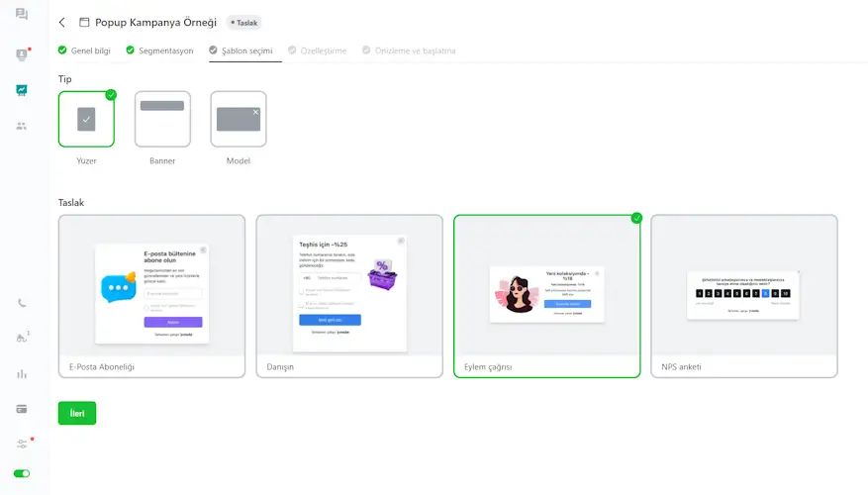
Task: Open the notifications bot sidebar icon
Action: point(22,54)
